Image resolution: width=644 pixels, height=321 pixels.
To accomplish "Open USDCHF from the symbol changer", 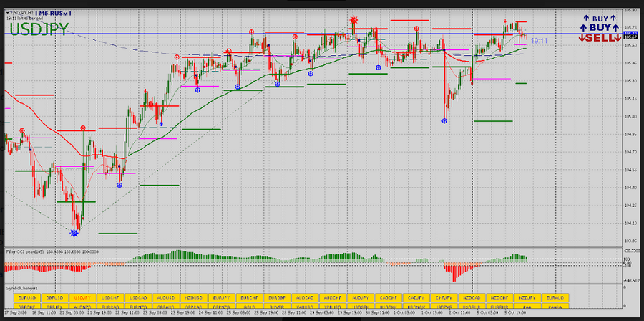I will coord(110,297).
